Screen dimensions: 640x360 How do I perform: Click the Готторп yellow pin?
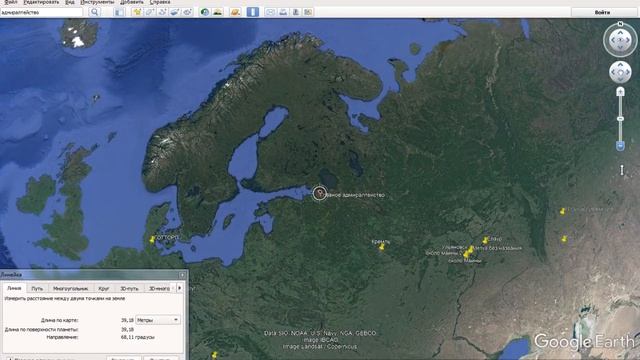(x=153, y=240)
